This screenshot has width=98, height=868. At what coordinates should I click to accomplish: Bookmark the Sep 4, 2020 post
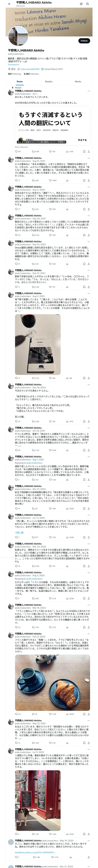pyautogui.click(x=84, y=209)
